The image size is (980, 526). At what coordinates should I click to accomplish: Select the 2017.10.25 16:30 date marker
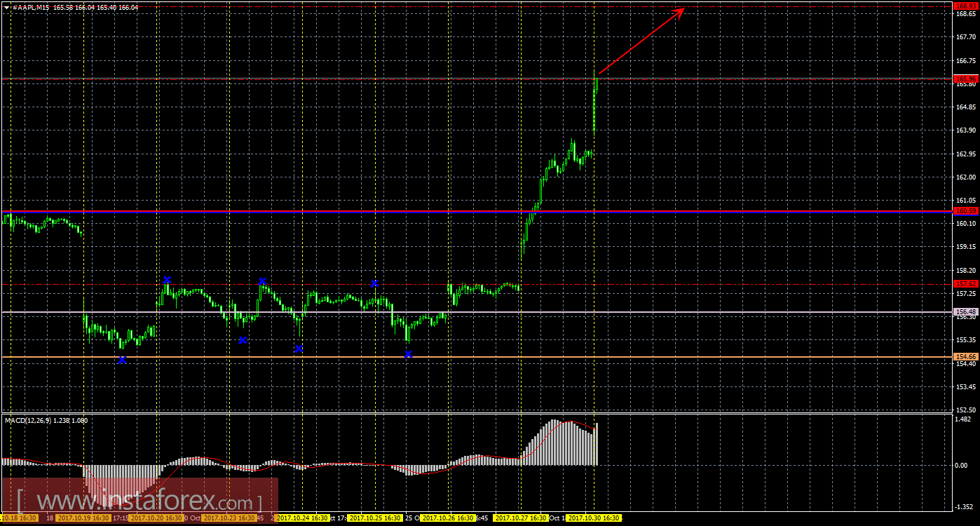coord(375,518)
